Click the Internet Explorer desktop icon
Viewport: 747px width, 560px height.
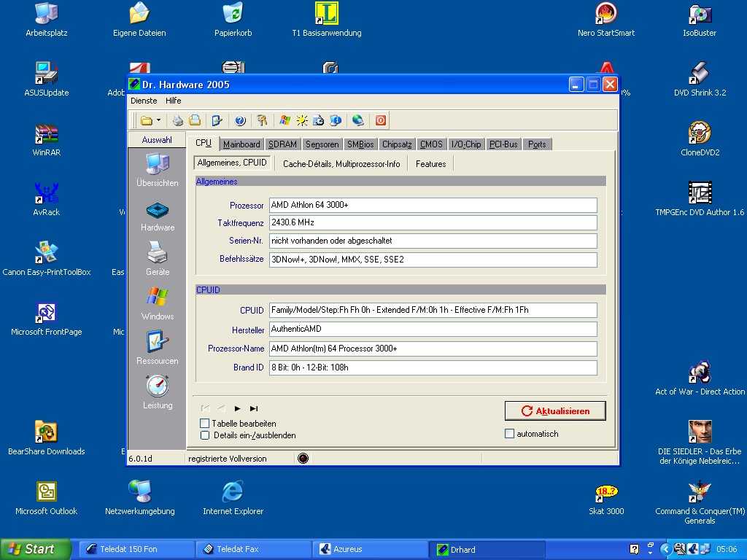(233, 498)
